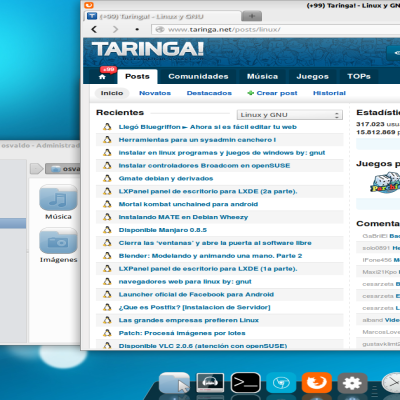Click the browser back arrow
This screenshot has width=400, height=400.
point(94,29)
